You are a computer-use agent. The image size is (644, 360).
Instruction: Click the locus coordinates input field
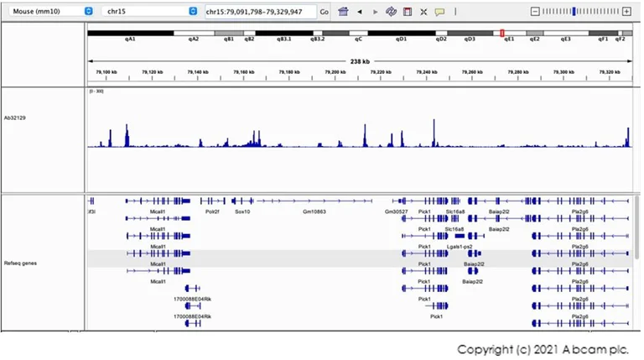260,12
